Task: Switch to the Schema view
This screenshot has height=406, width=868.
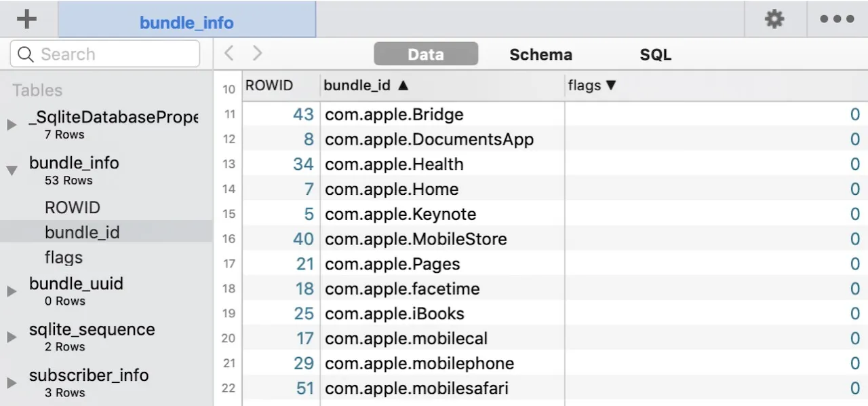Action: click(x=540, y=54)
